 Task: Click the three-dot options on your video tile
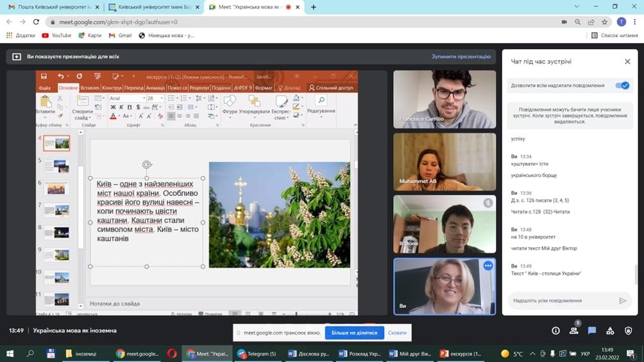tap(488, 266)
